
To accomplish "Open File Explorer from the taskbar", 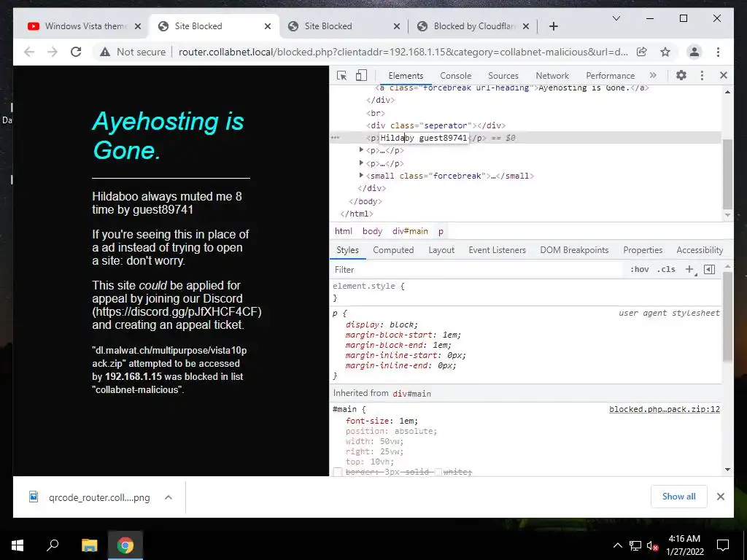I will coord(89,545).
